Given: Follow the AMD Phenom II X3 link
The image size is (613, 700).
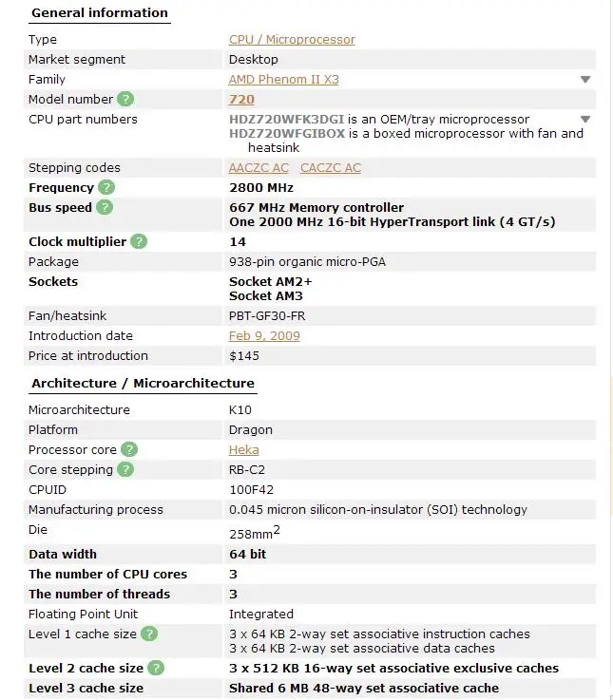Looking at the screenshot, I should (283, 80).
